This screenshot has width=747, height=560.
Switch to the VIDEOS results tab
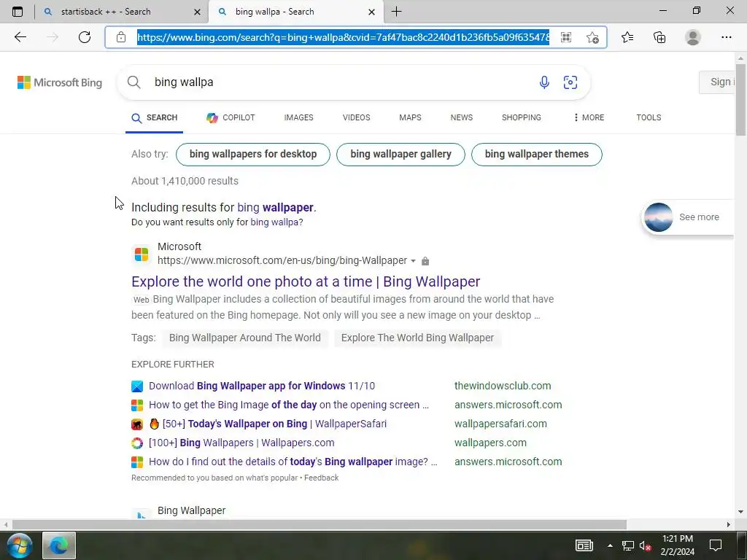tap(356, 117)
